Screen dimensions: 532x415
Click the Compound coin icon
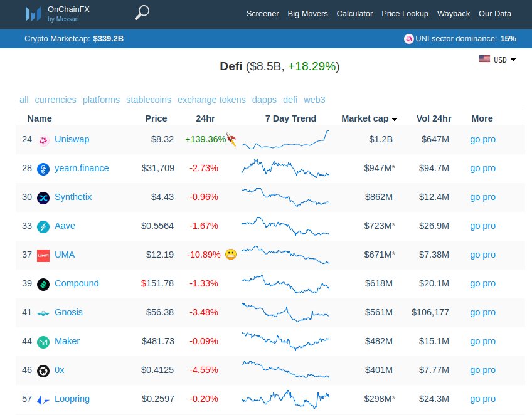(x=43, y=284)
